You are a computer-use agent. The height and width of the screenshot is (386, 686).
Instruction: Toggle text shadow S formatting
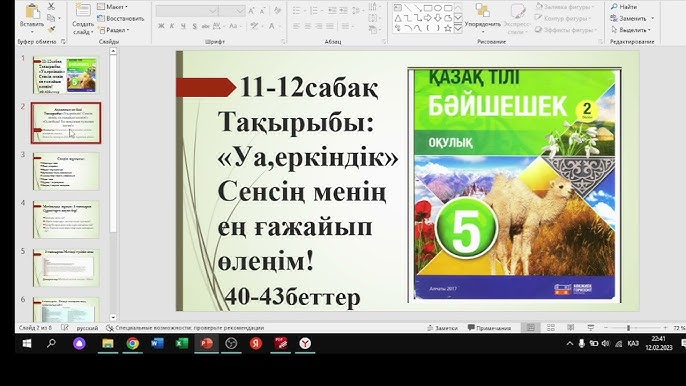point(194,26)
